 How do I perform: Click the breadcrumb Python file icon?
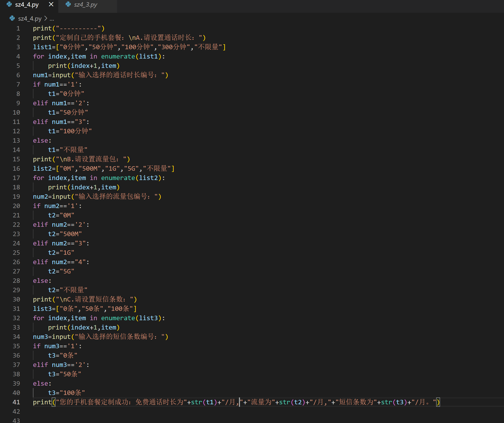coord(12,18)
